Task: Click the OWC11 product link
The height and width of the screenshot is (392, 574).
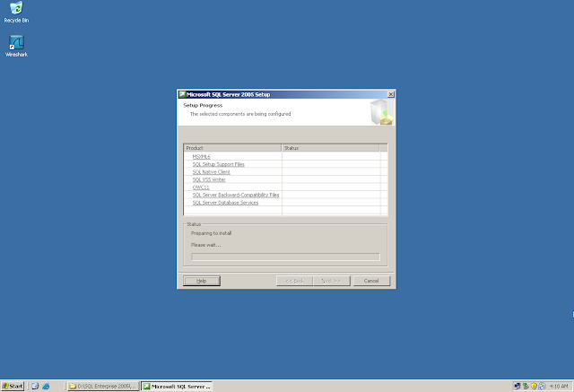Action: pos(201,187)
